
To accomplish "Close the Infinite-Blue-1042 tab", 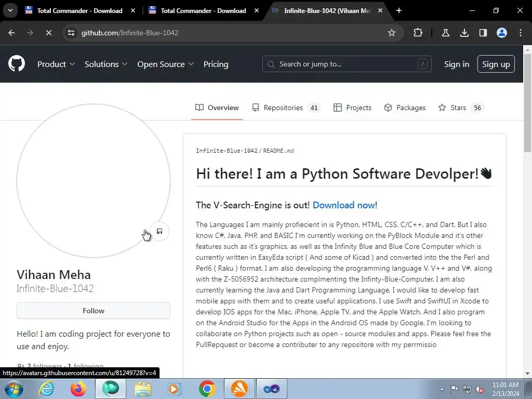I will [380, 10].
